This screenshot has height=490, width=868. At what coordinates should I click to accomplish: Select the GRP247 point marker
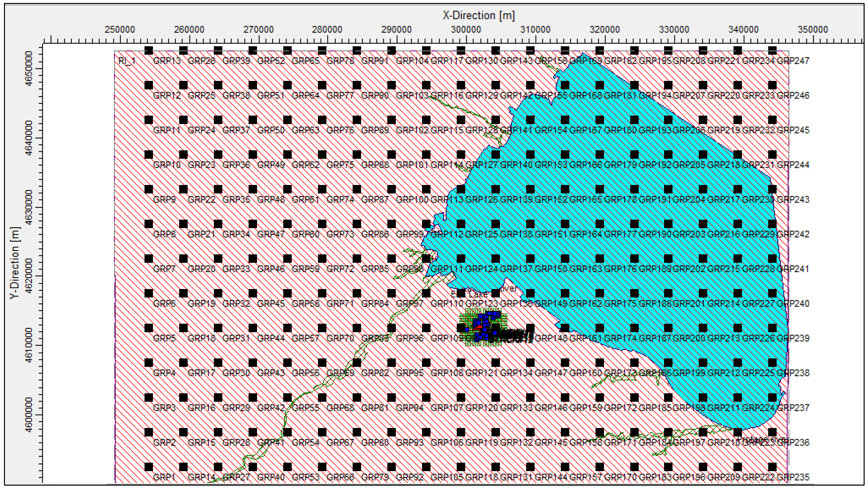pyautogui.click(x=772, y=50)
